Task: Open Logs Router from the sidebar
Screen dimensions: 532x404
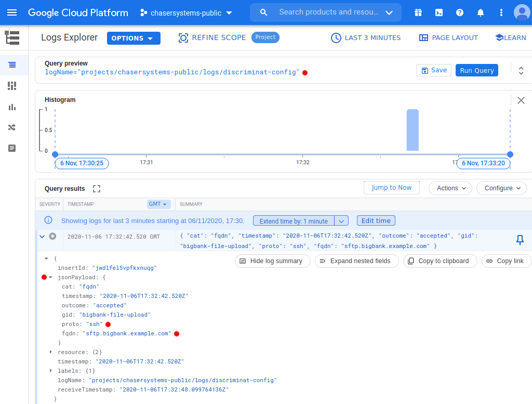Action: coord(11,127)
